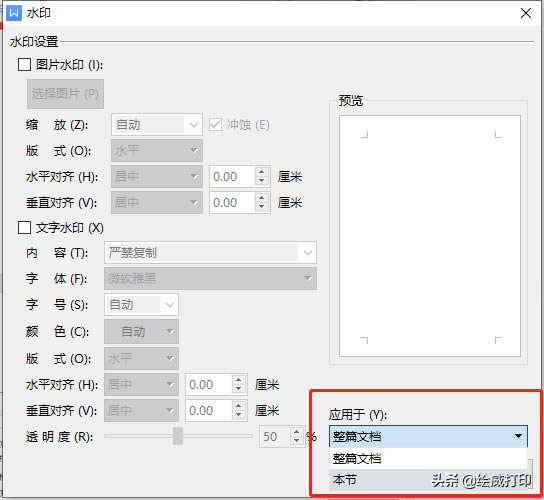544x500 pixels.
Task: Open the 字体 dropdown showing 微软雅黑
Action: [210, 278]
